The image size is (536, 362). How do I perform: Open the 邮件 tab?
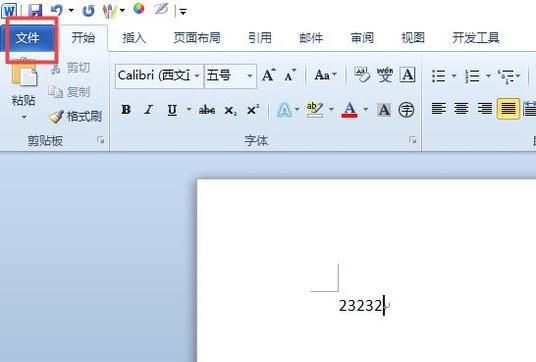pyautogui.click(x=311, y=38)
